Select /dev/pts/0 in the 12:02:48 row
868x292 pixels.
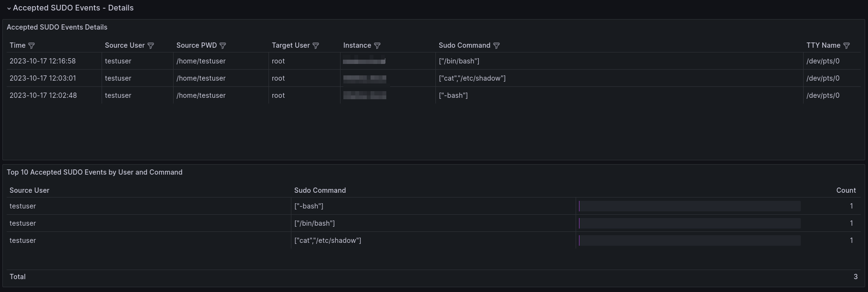(x=823, y=95)
